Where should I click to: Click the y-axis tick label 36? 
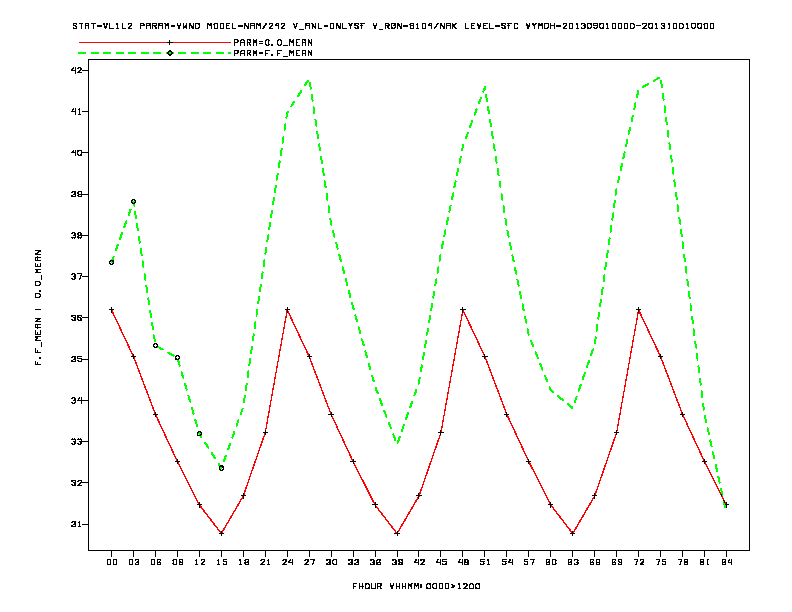pos(76,318)
